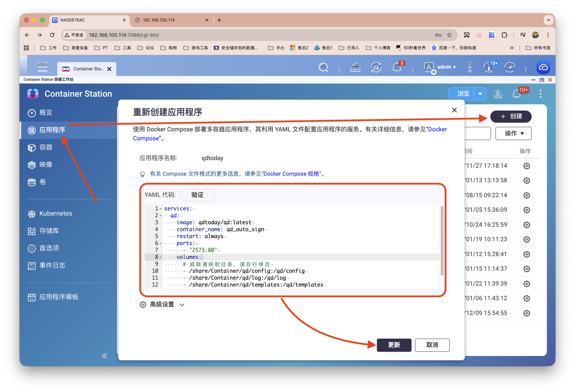Open the admin account menu
The height and width of the screenshot is (392, 575).
pos(444,67)
